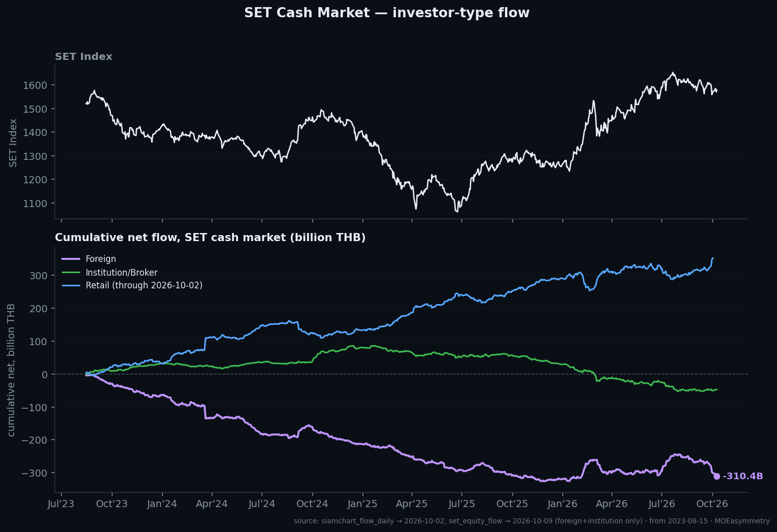Click the Jan'26 date label on the x-axis
The height and width of the screenshot is (532, 777).
coord(563,504)
